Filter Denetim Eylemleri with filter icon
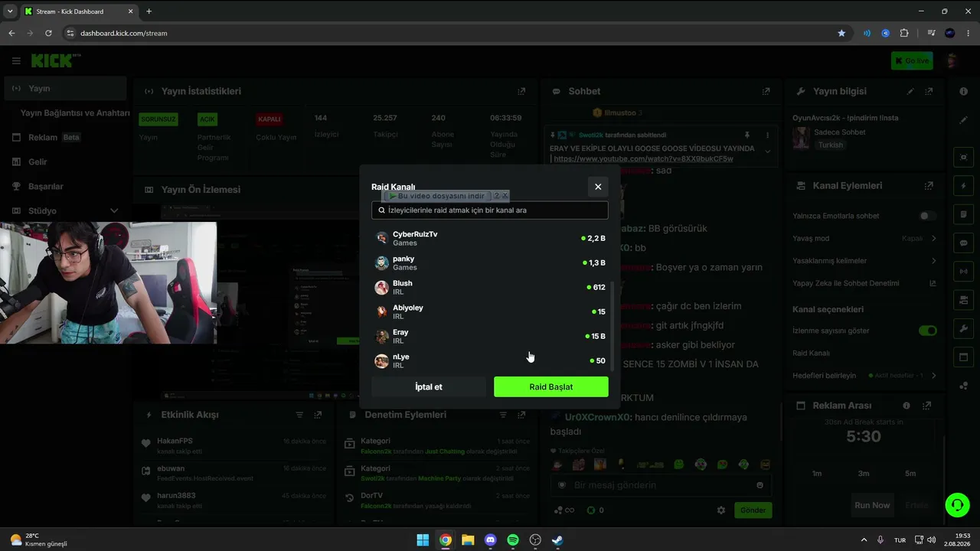 click(502, 415)
